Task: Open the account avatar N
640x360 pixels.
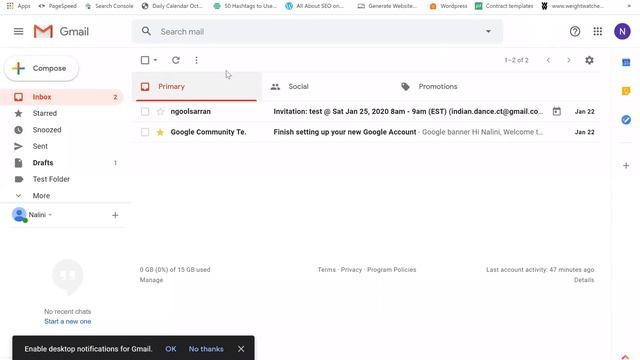Action: [622, 31]
